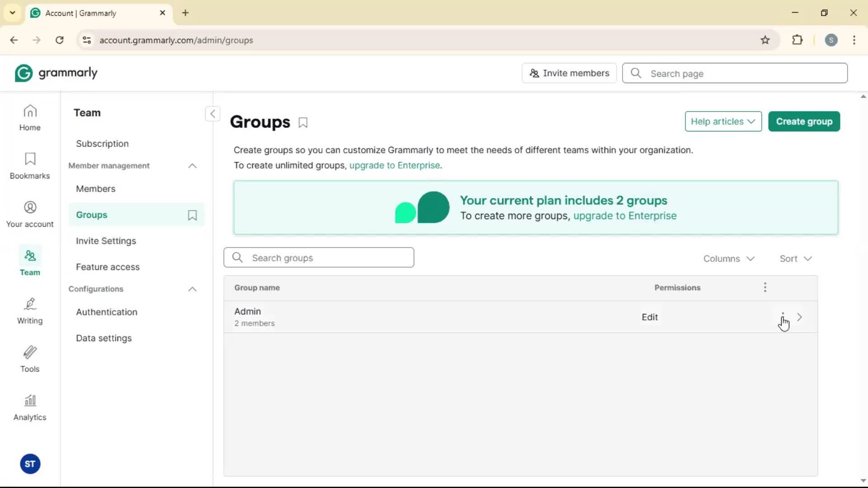This screenshot has height=488, width=868.
Task: Expand the Help articles dropdown
Action: [723, 122]
